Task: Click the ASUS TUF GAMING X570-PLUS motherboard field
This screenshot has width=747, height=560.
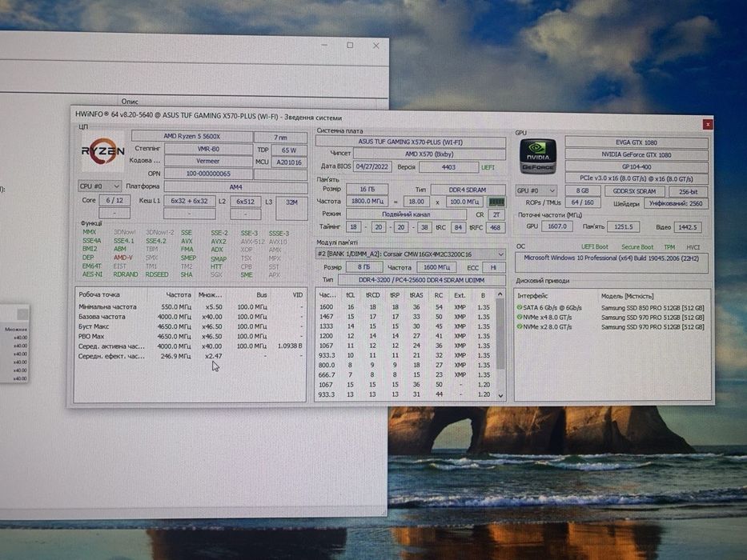Action: click(410, 142)
